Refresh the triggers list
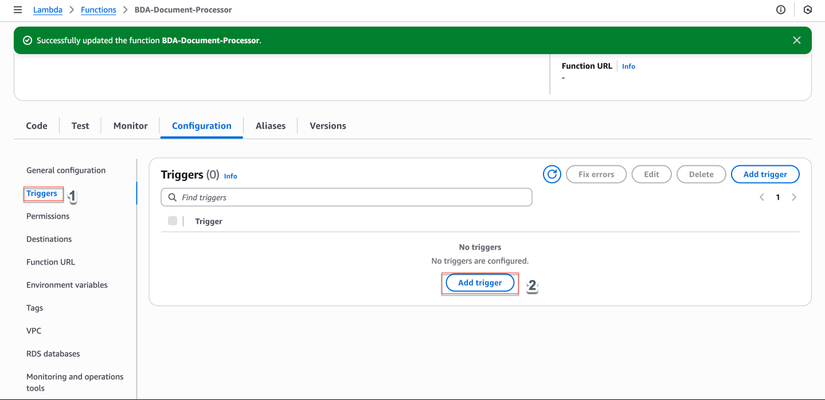The height and width of the screenshot is (400, 825). 552,174
